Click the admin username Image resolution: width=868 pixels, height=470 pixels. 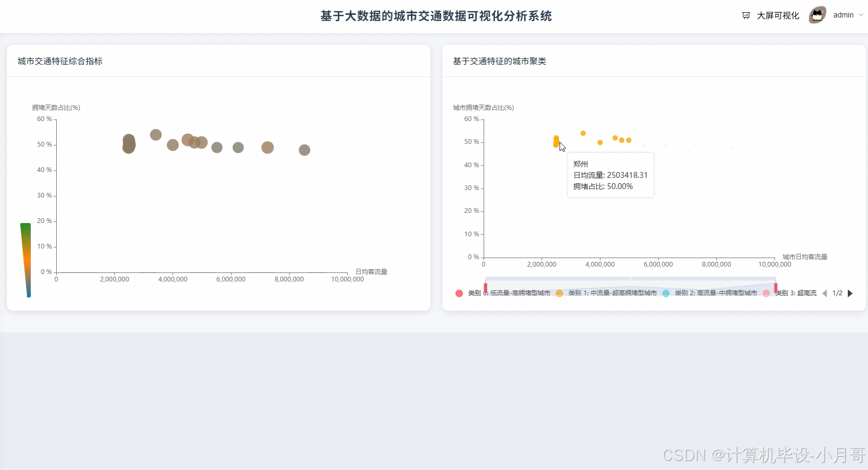(x=843, y=15)
